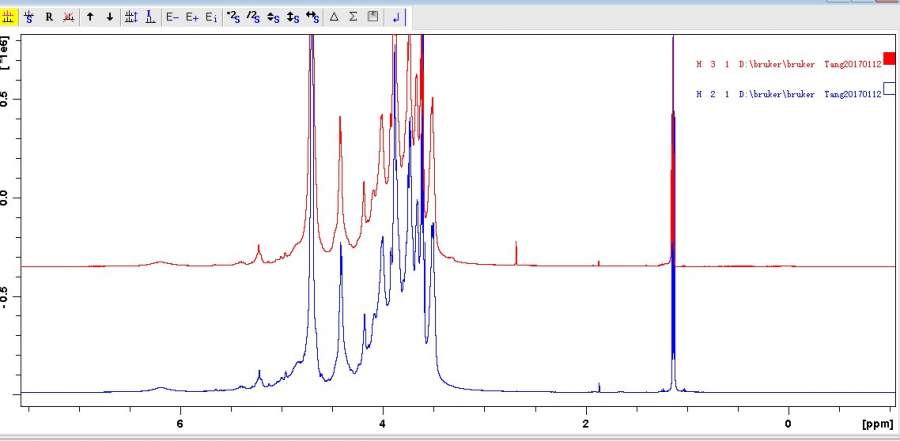Click the [ppm] axis unit label

pyautogui.click(x=878, y=424)
